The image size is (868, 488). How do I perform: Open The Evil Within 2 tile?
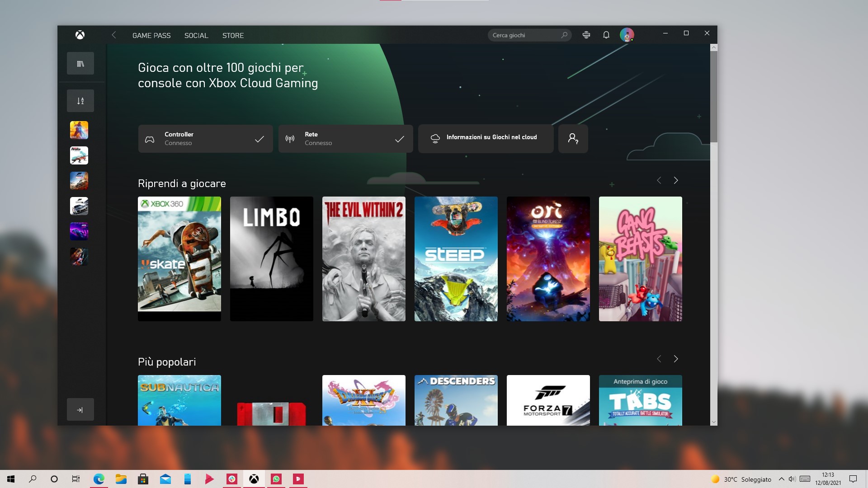click(364, 259)
